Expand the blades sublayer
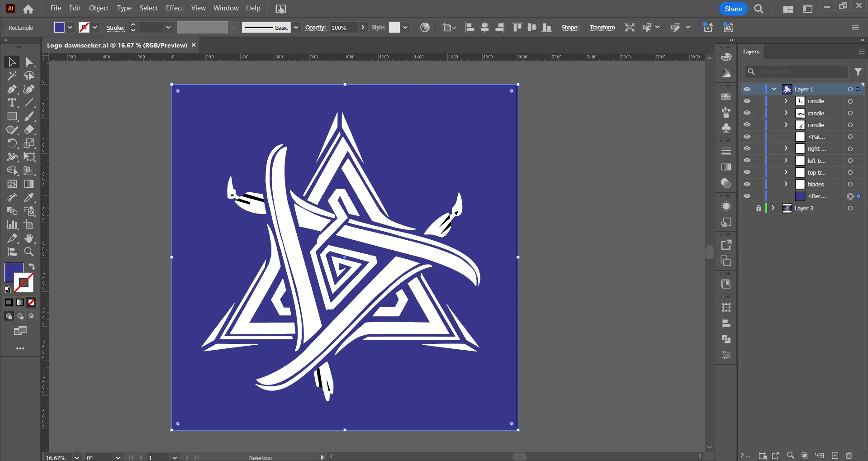The width and height of the screenshot is (868, 461). click(x=786, y=184)
